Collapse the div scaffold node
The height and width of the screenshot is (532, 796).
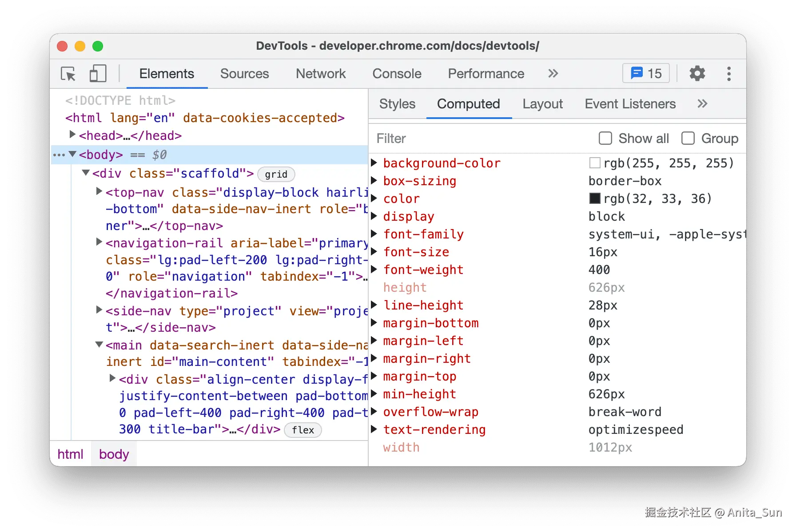(x=86, y=173)
